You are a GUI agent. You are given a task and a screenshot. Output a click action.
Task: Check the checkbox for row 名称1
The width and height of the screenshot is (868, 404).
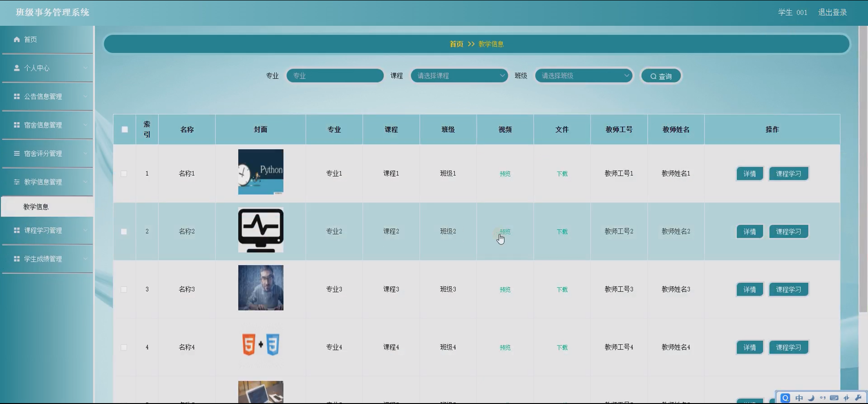pyautogui.click(x=124, y=174)
